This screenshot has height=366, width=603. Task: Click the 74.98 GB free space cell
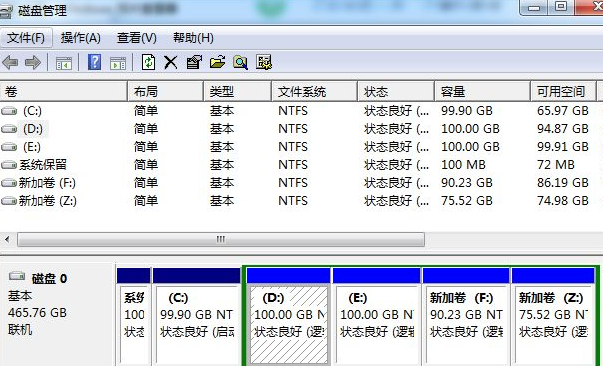click(563, 201)
